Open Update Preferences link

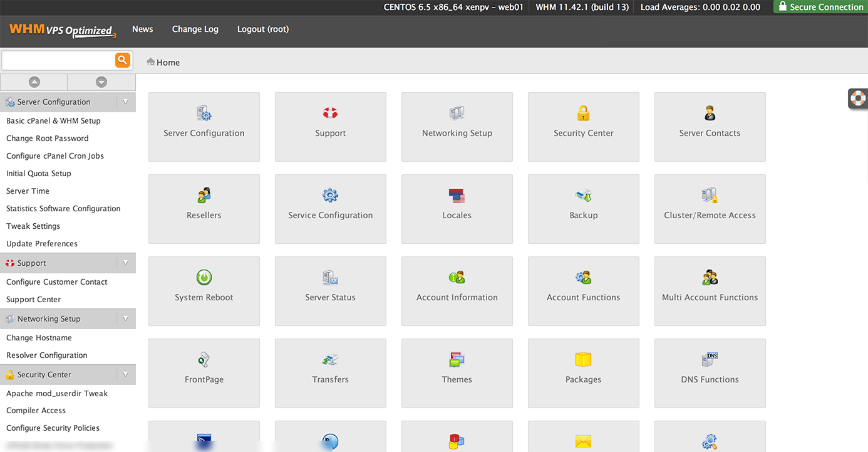click(42, 243)
